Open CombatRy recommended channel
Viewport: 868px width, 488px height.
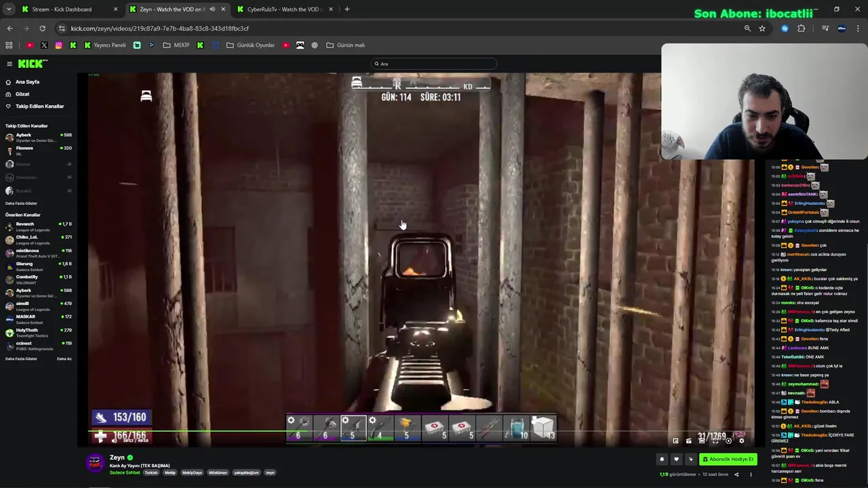click(x=39, y=279)
